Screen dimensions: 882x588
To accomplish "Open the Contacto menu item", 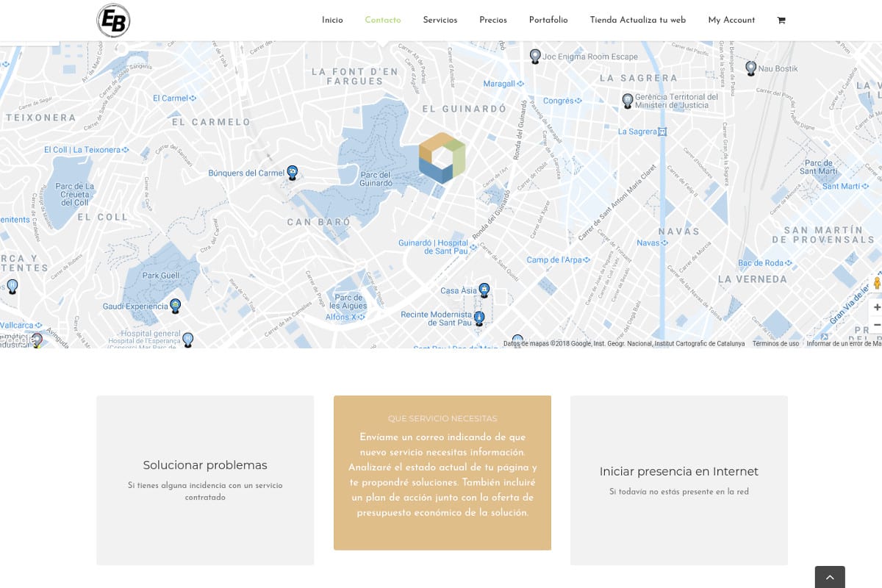I will [383, 21].
